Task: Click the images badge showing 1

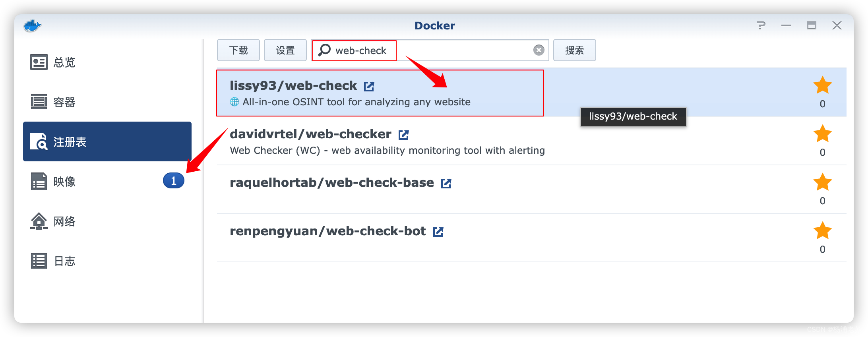Action: 173,180
